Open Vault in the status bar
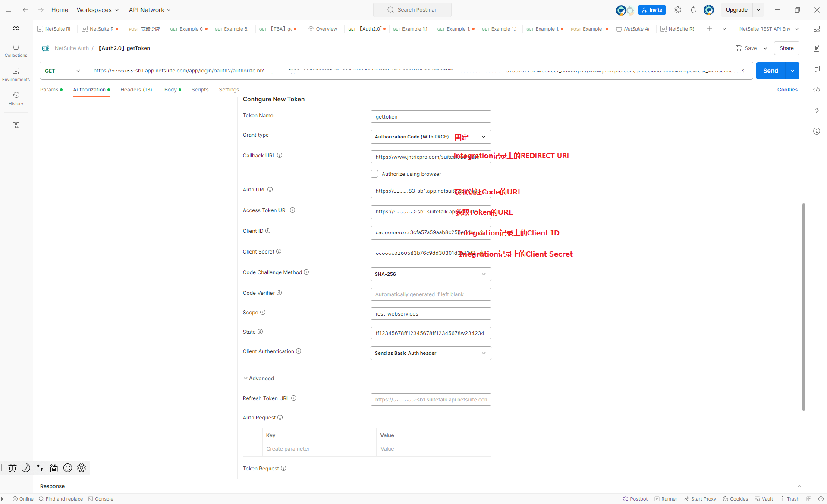This screenshot has width=827, height=504. point(764,499)
